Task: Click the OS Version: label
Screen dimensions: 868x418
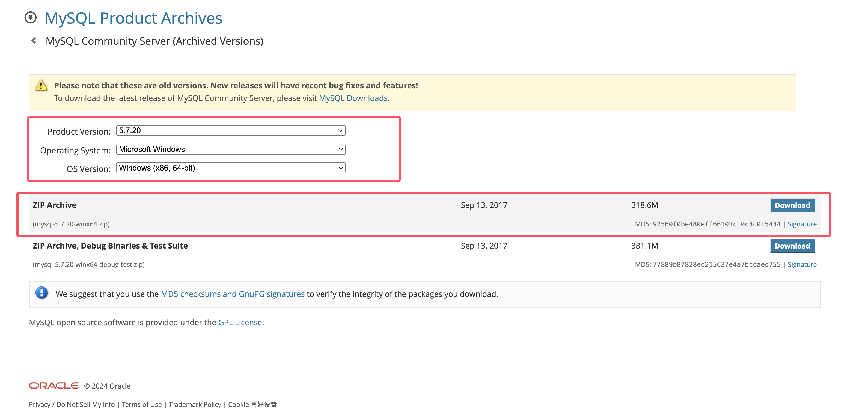Action: [89, 169]
